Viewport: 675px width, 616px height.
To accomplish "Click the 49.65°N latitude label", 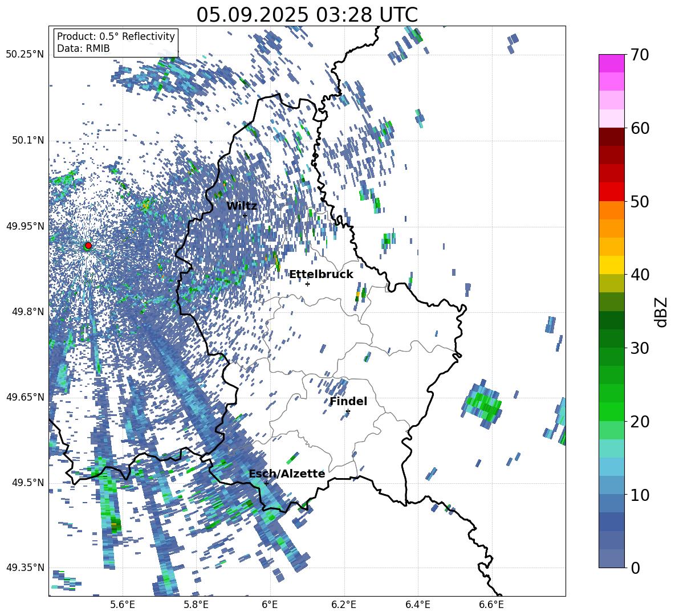I will [25, 397].
